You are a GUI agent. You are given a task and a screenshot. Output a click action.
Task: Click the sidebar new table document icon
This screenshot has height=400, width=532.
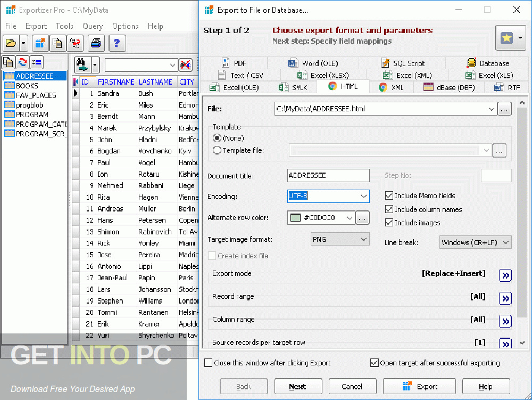click(8, 62)
